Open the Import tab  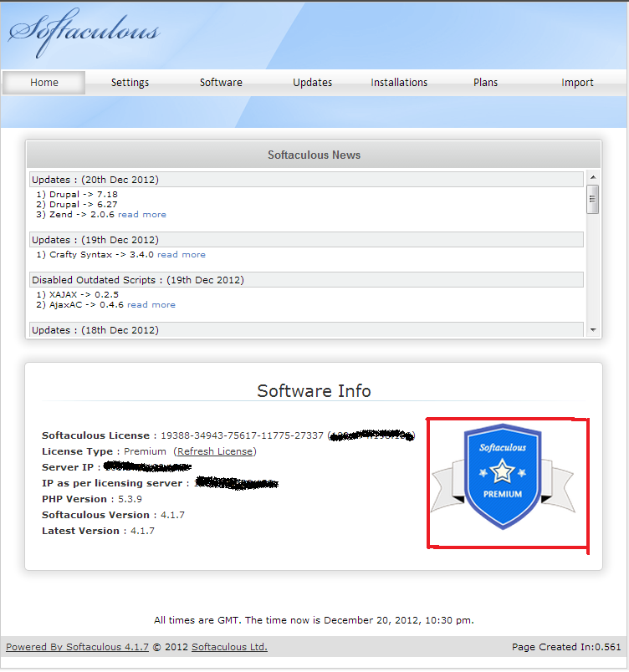coord(577,82)
